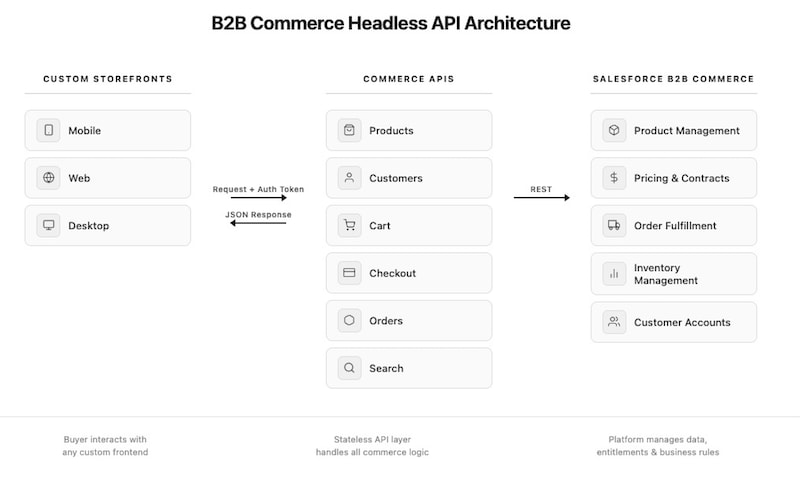
Task: Click the Product Management box icon
Action: (614, 130)
